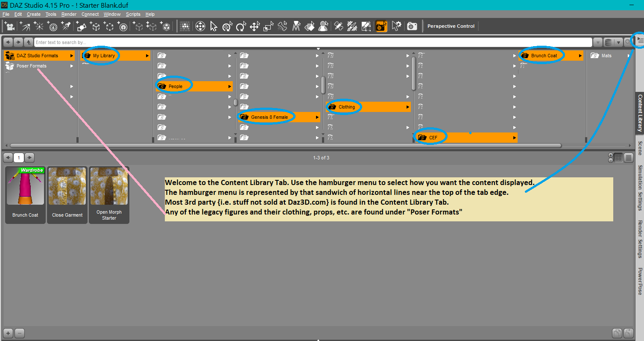Create a new primitive
Image resolution: width=644 pixels, height=341 pixels.
(82, 26)
